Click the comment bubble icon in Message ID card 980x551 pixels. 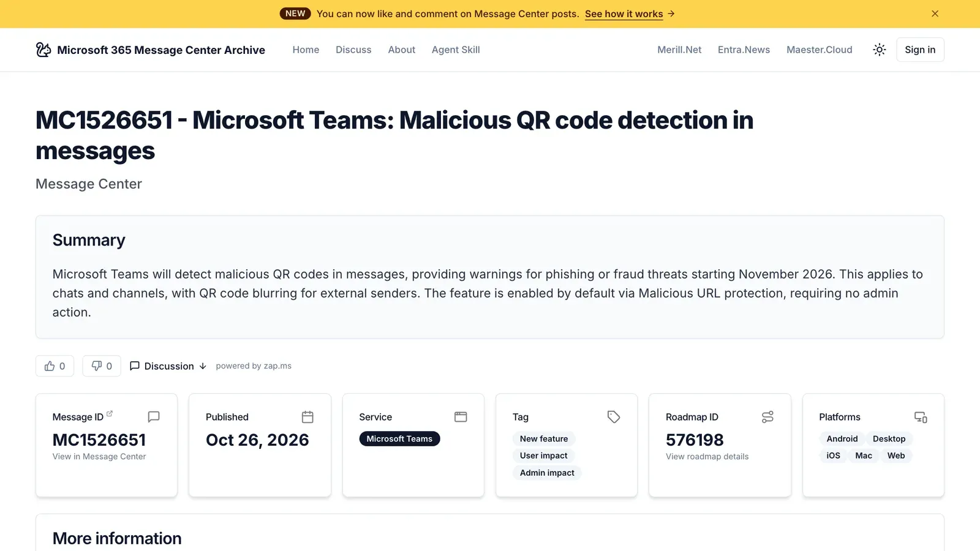[154, 417]
